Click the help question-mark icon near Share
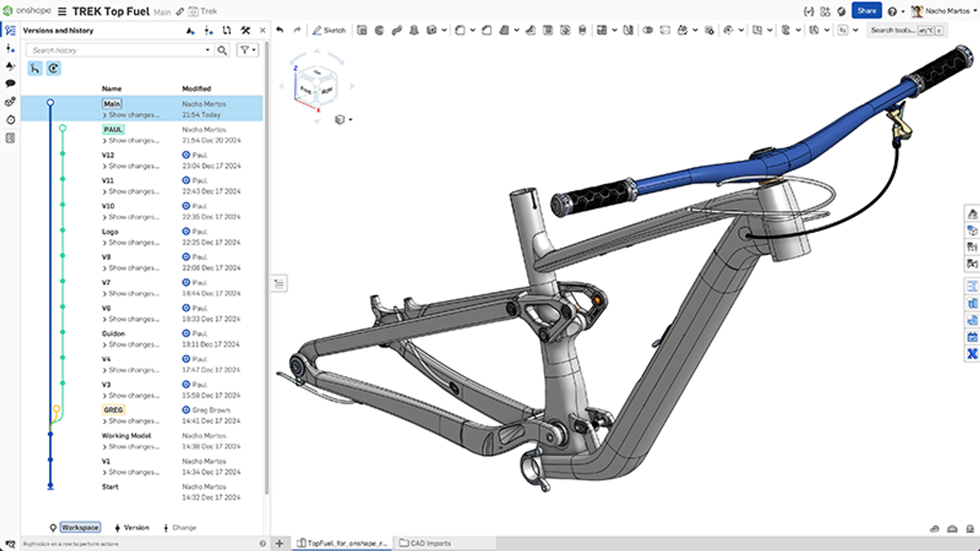The image size is (980, 551). click(x=892, y=10)
